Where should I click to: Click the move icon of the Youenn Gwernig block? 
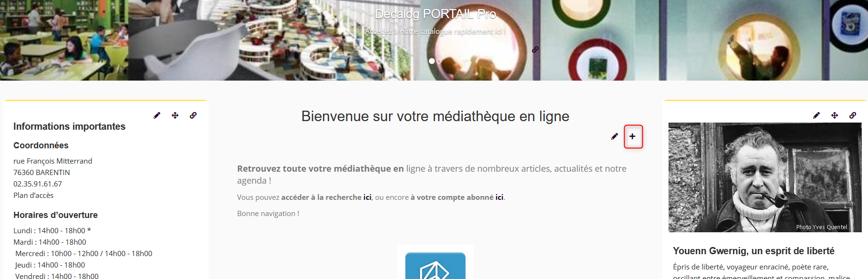(x=835, y=115)
